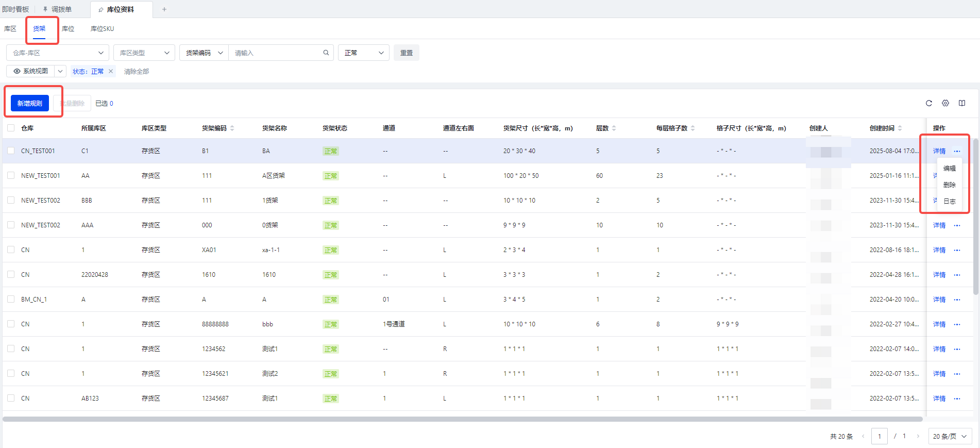
Task: Click the search magnifier in shelf code field
Action: (326, 53)
